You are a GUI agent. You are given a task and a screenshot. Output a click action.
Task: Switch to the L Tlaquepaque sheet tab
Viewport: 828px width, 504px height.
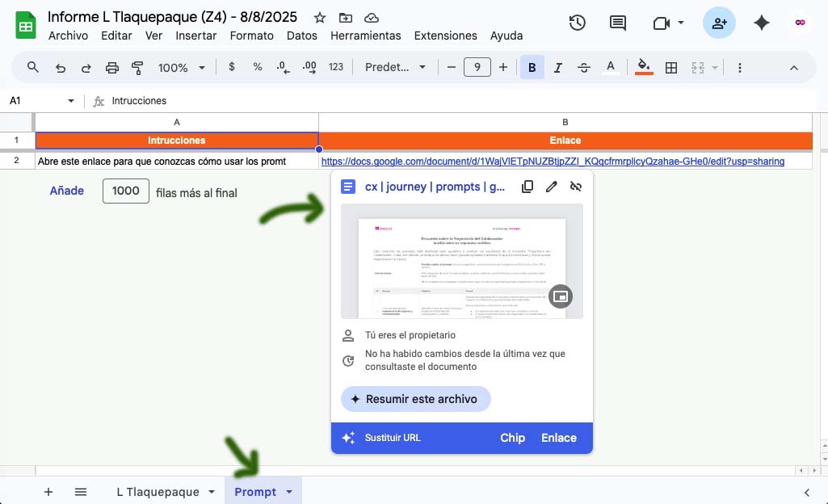pyautogui.click(x=158, y=492)
